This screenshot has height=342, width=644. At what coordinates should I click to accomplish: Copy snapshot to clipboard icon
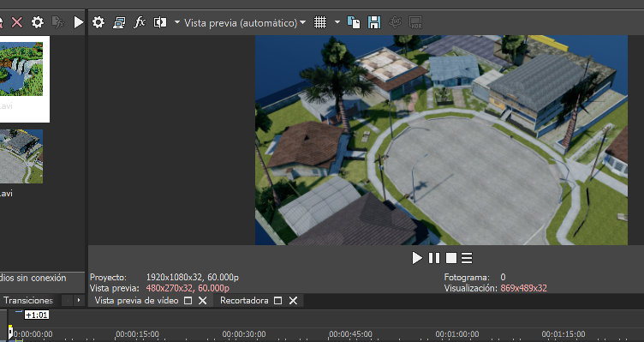point(354,22)
